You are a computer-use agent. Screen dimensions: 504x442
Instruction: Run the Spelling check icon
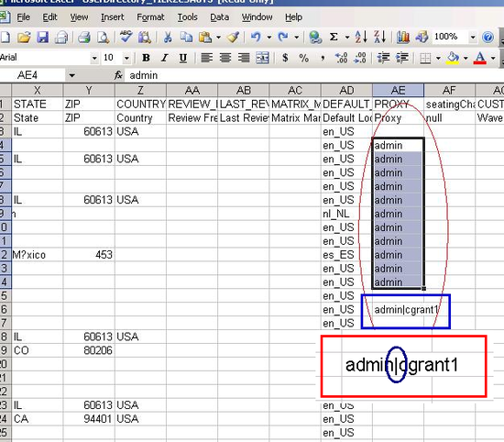point(126,37)
